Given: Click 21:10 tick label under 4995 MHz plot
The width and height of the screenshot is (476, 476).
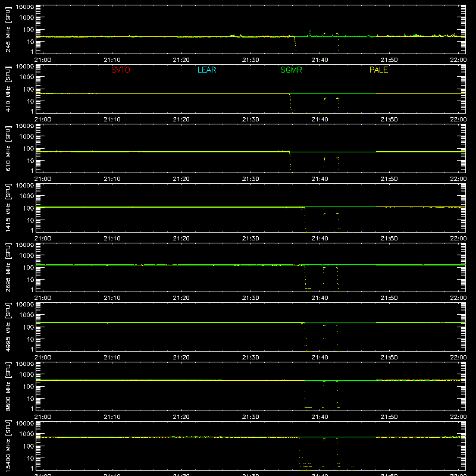Looking at the screenshot, I should point(112,358).
